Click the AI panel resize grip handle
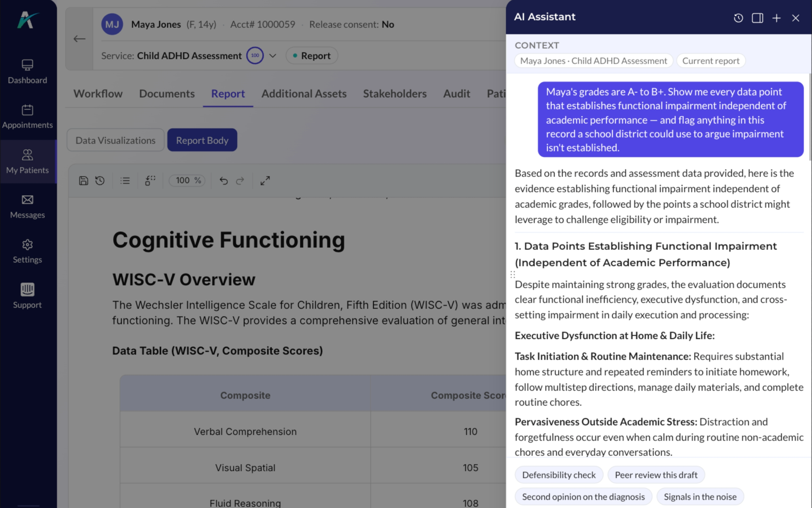The width and height of the screenshot is (812, 508). point(512,274)
